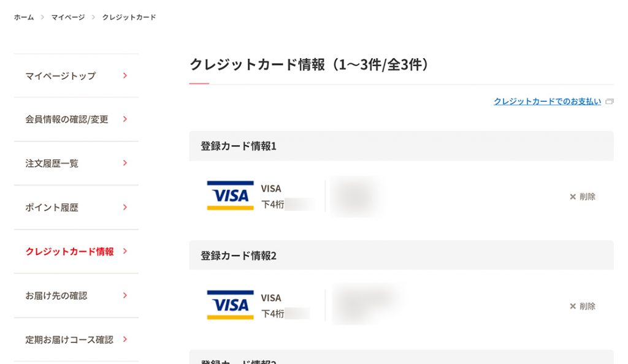Click 削除 text for registered card 1
The width and height of the screenshot is (628, 364).
pos(587,196)
